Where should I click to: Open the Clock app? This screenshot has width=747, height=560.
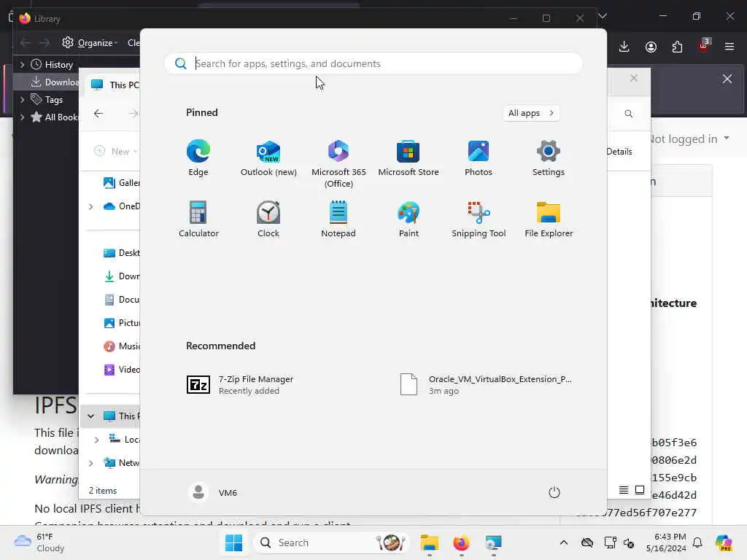click(x=268, y=219)
